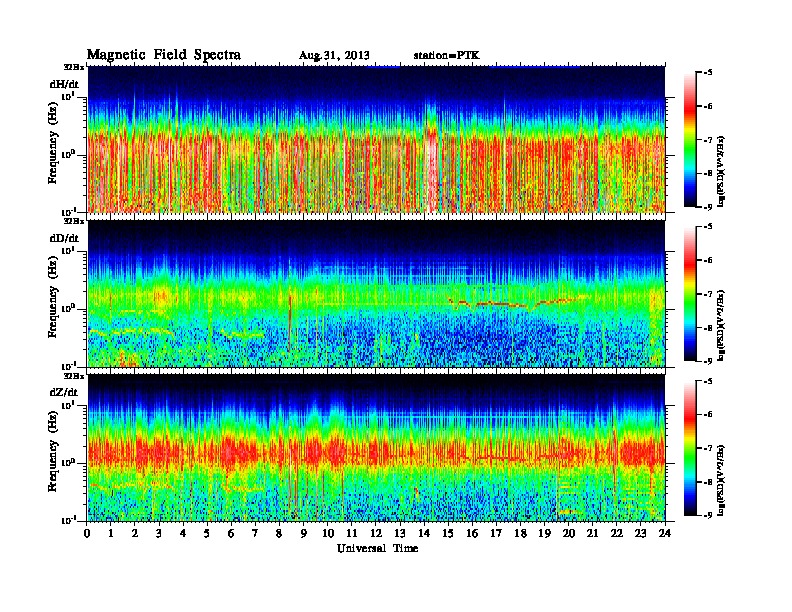This screenshot has width=792, height=612.
Task: Click hour tick "24" on the time axis
Action: [x=665, y=533]
